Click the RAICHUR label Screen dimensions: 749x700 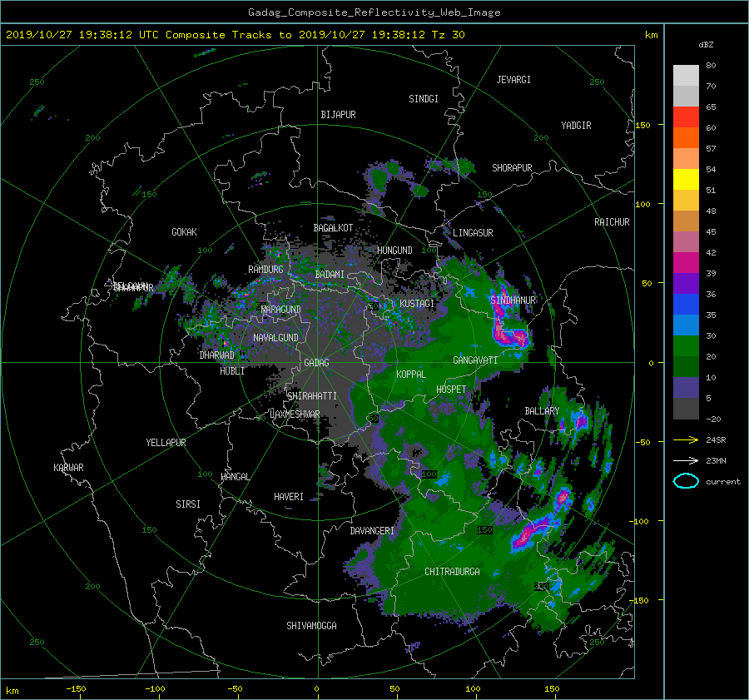pyautogui.click(x=612, y=221)
